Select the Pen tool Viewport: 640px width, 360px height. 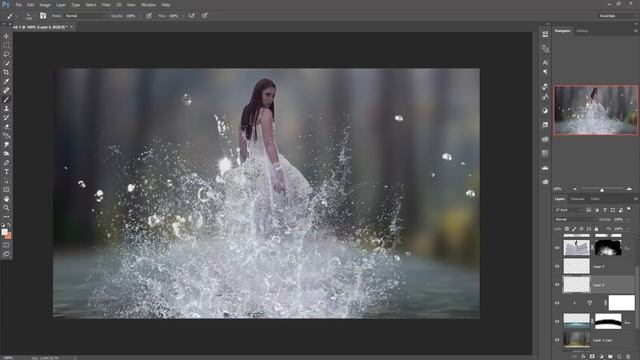click(6, 162)
